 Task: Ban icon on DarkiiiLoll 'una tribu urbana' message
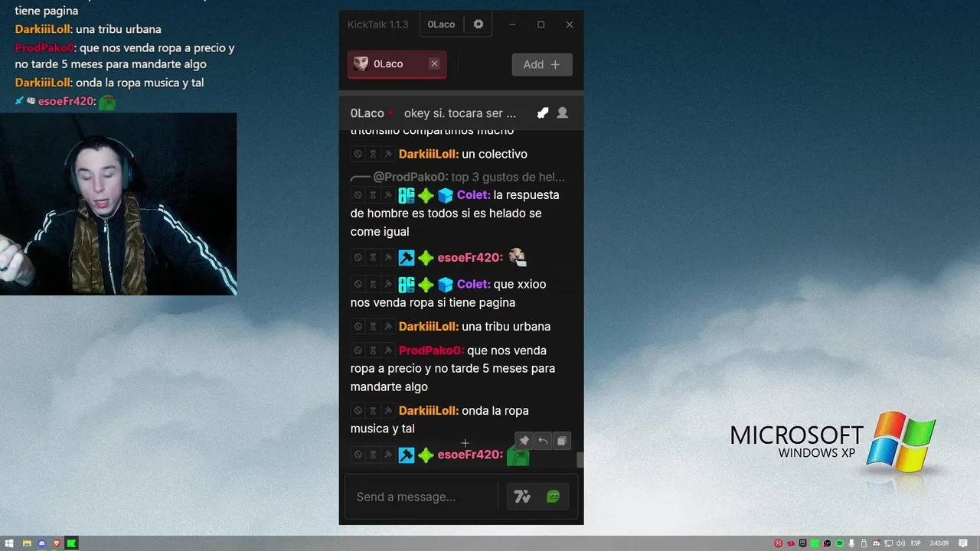[x=358, y=327]
